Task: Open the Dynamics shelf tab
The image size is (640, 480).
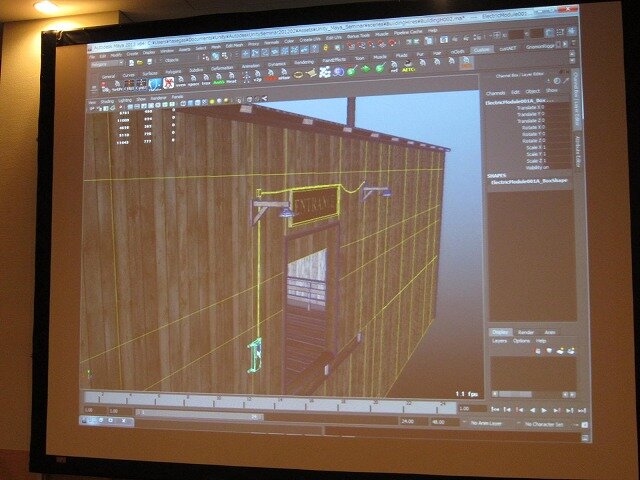Action: [276, 64]
